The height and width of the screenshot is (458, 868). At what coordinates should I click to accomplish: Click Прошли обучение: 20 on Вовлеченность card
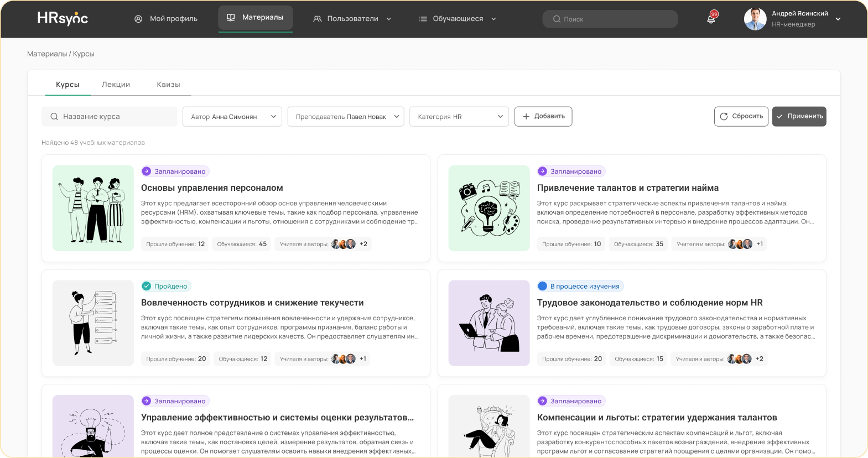coord(176,359)
